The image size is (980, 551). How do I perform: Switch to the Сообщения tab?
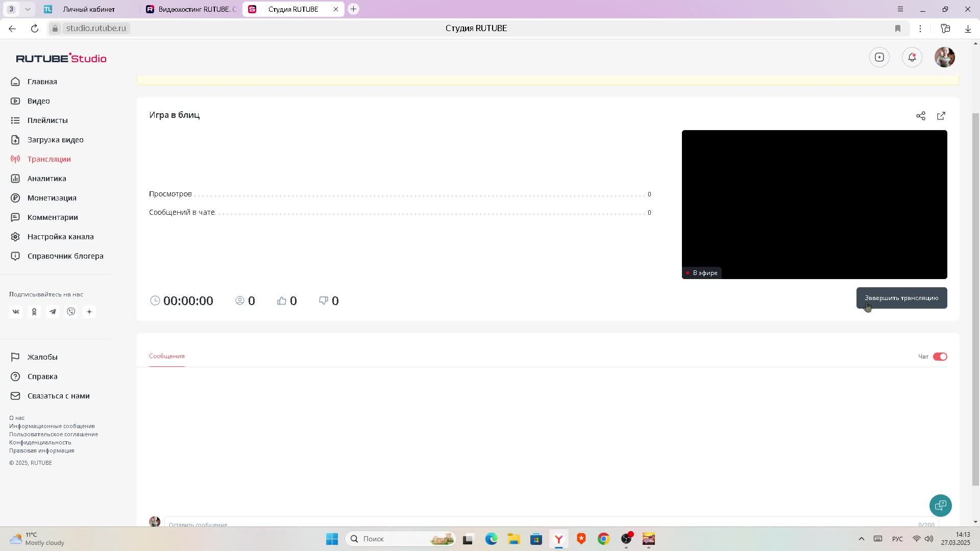coord(167,356)
